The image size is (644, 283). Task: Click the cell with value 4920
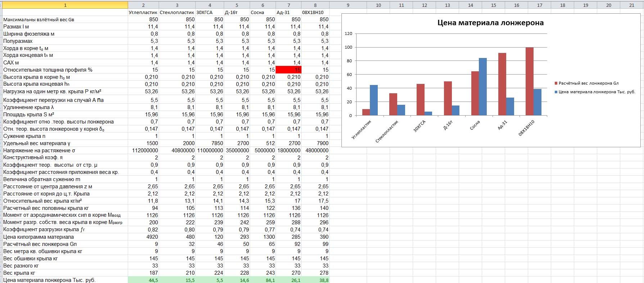(x=143, y=237)
